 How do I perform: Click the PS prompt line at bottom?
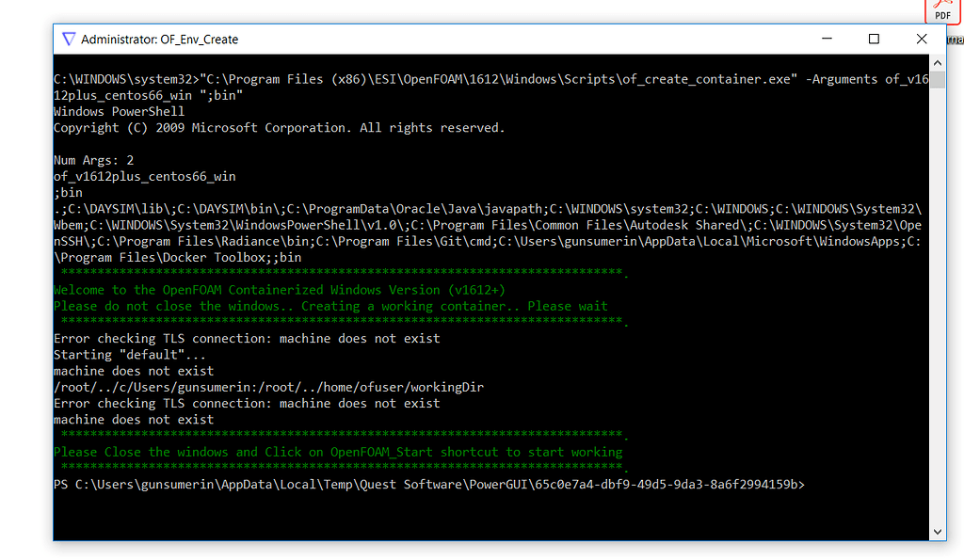point(429,485)
